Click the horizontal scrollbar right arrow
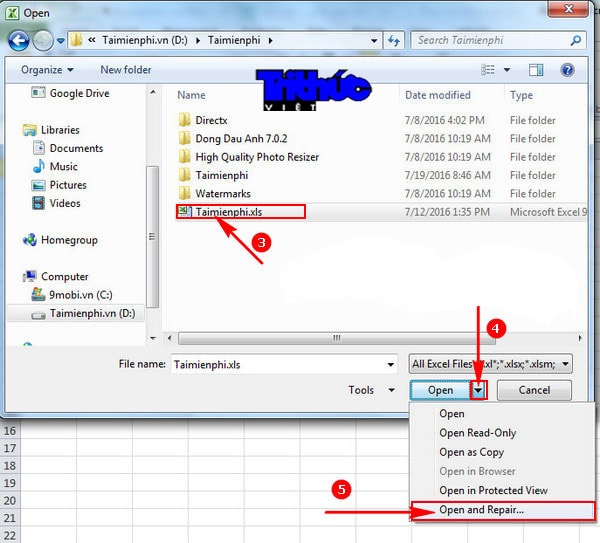This screenshot has height=543, width=600. tap(580, 338)
